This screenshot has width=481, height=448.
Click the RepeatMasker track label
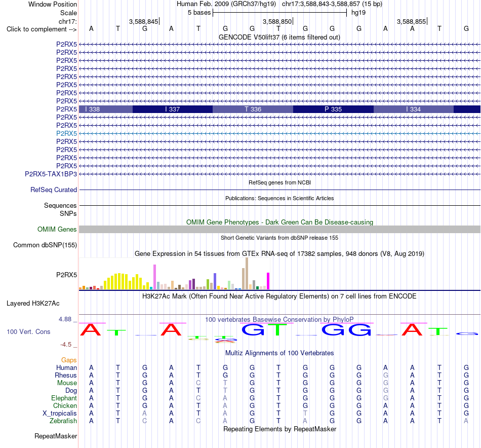click(56, 436)
